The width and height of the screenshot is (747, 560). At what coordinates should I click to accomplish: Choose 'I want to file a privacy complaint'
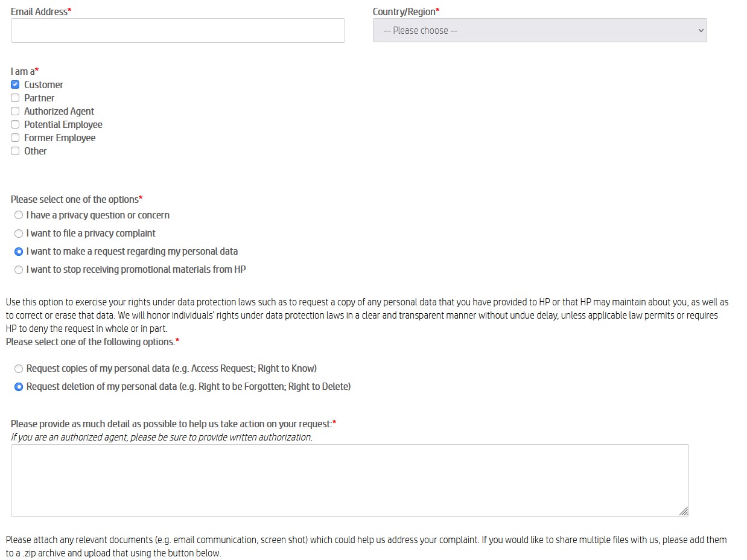pyautogui.click(x=18, y=234)
